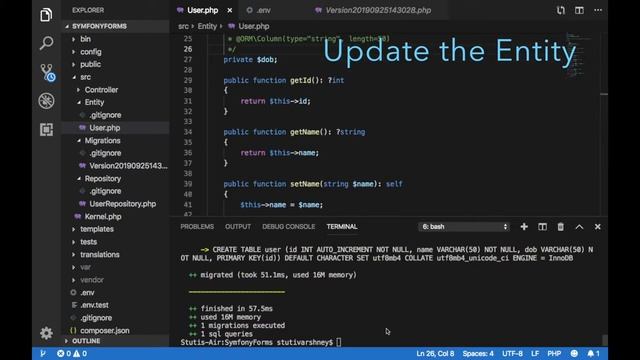Click the git branch icon in status bar
The width and height of the screenshot is (640, 360).
[43, 353]
